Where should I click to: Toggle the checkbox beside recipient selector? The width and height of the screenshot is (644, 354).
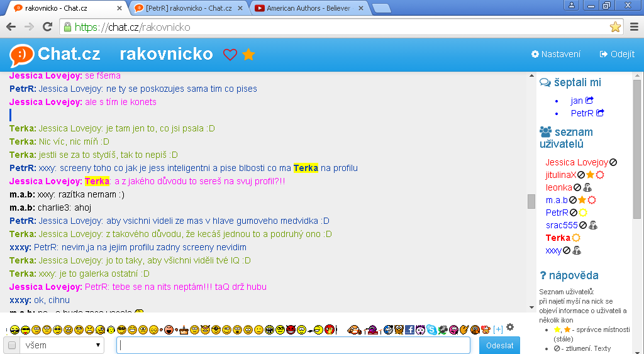pyautogui.click(x=11, y=345)
